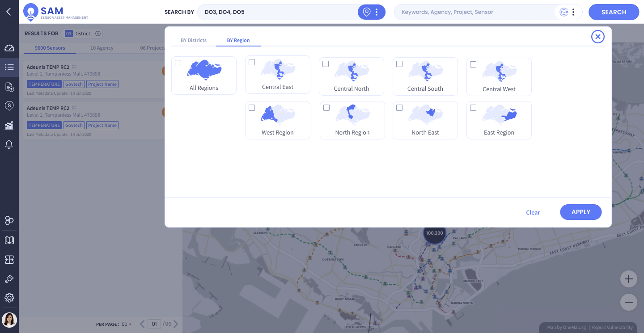
Task: Select the list view icon in the sidebar
Action: (x=9, y=67)
